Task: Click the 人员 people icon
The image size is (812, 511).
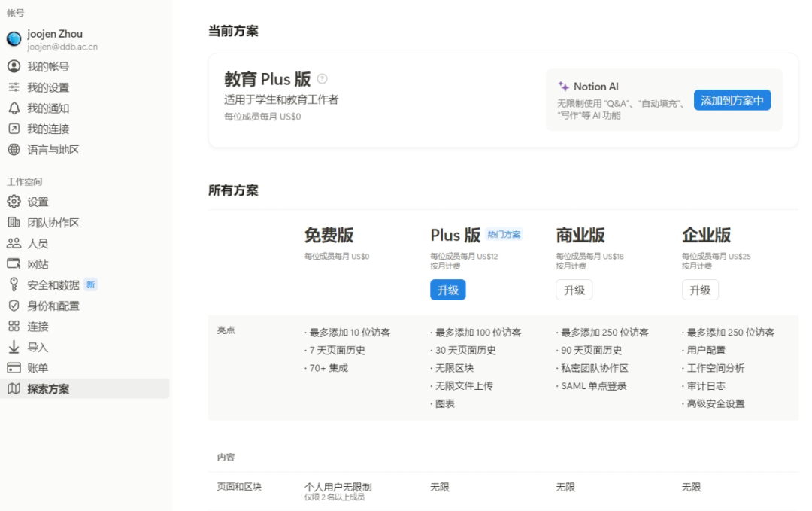Action: (14, 243)
